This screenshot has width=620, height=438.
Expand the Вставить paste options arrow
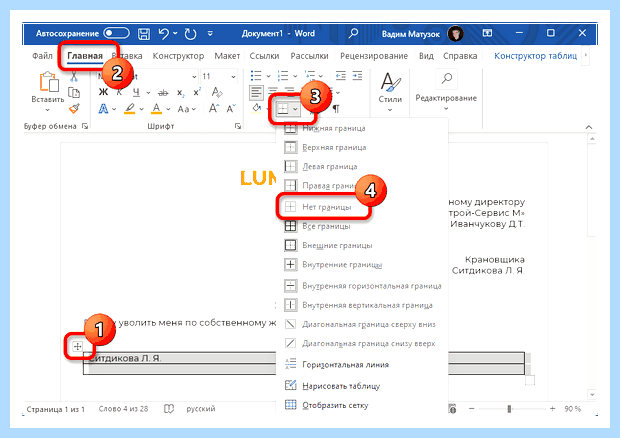tap(47, 110)
